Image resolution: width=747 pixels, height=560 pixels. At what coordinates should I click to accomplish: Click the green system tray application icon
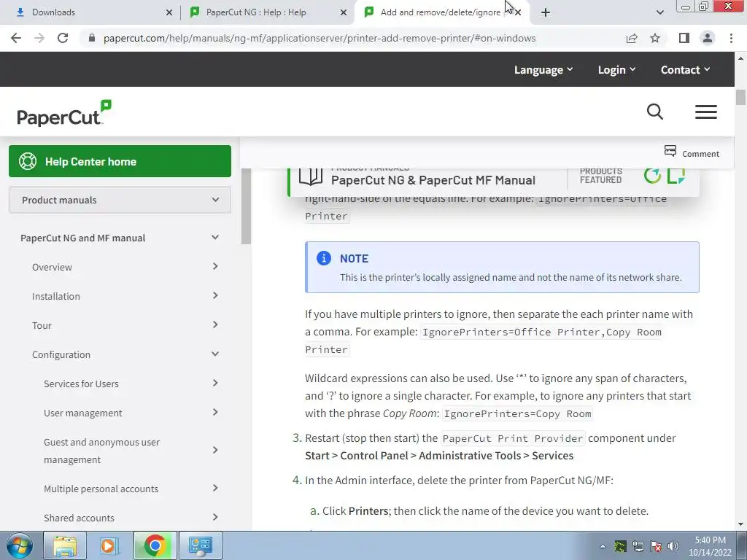pyautogui.click(x=620, y=546)
